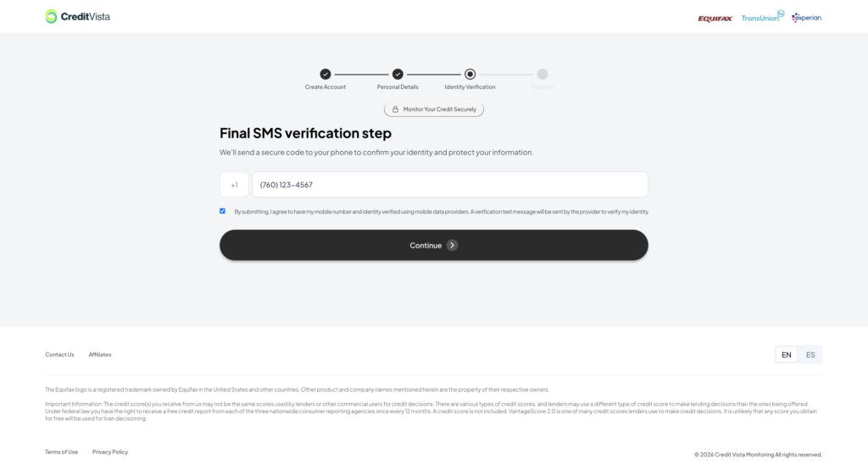Open the Affiliates link
The width and height of the screenshot is (868, 469).
(x=100, y=355)
